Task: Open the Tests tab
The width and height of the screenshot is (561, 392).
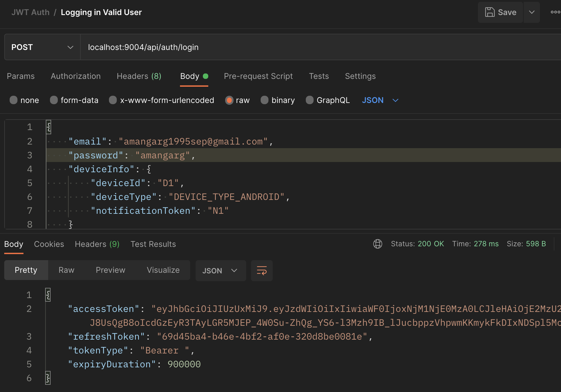Action: pos(319,76)
